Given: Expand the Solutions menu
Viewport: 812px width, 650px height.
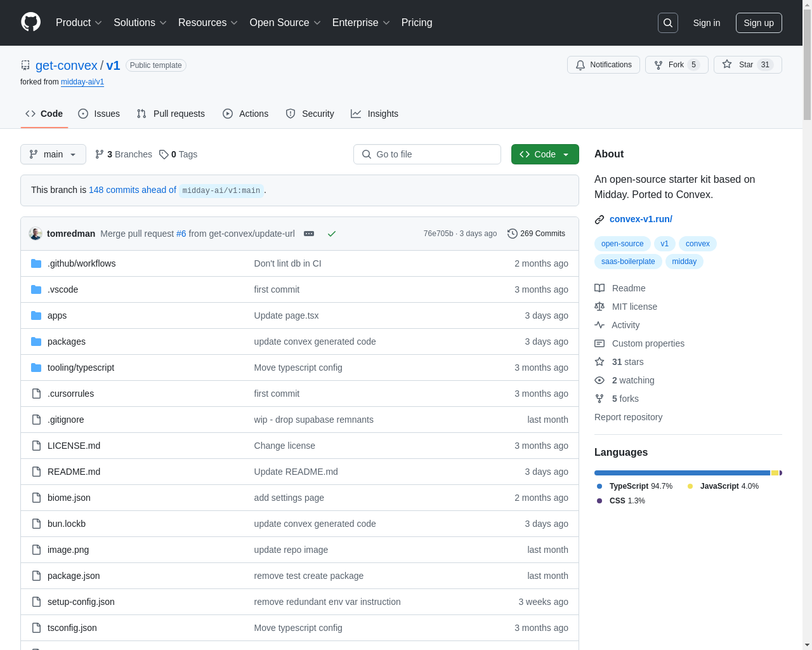Looking at the screenshot, I should coord(140,23).
